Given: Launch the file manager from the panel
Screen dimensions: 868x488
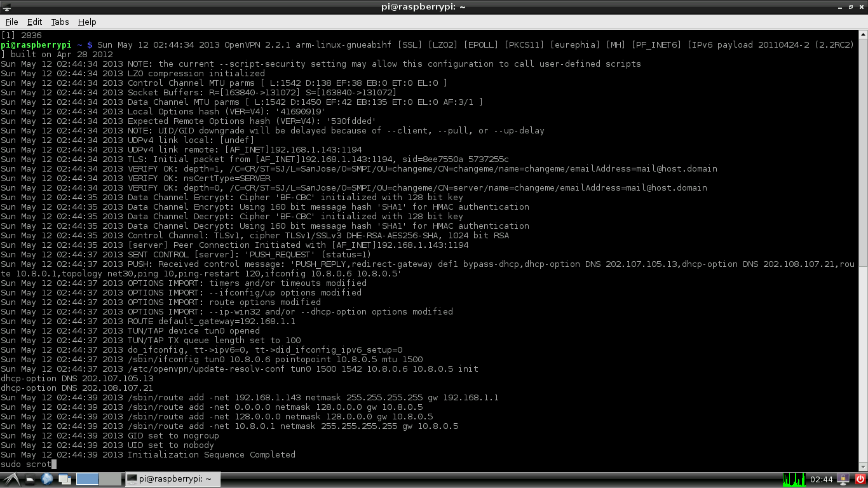Looking at the screenshot, I should [30, 479].
